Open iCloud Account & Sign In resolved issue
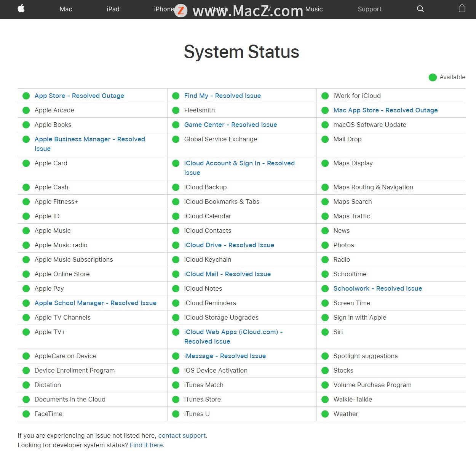Screen dimensions: 476x456 tap(239, 168)
